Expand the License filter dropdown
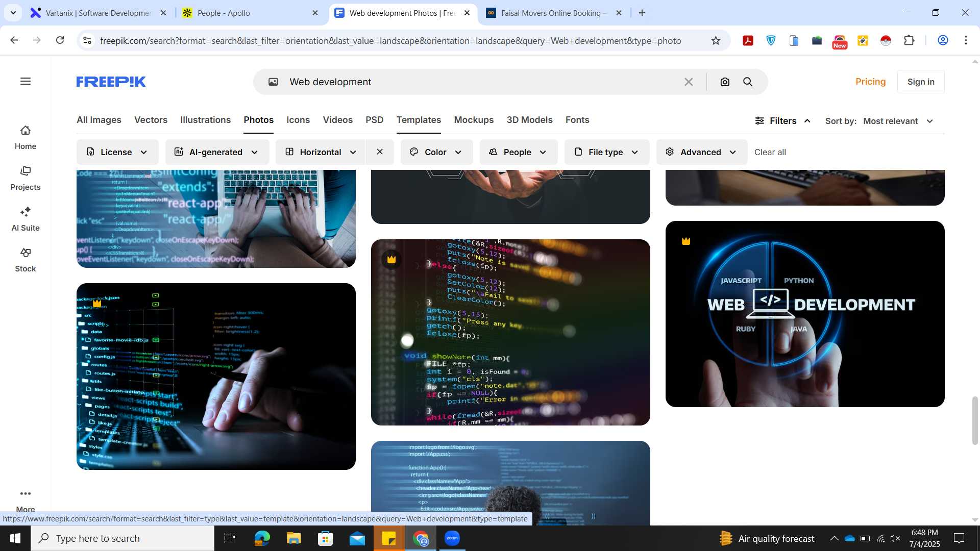The height and width of the screenshot is (551, 980). (x=117, y=152)
